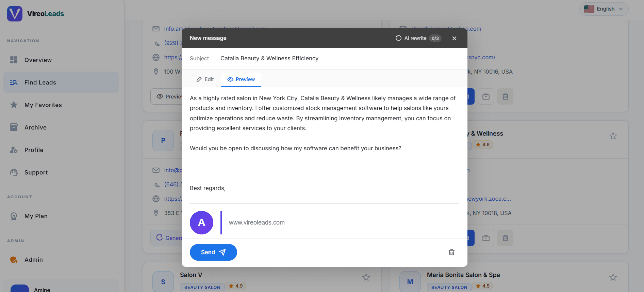Image resolution: width=644 pixels, height=292 pixels.
Task: Click the VireoLeads logo icon
Action: click(x=15, y=14)
